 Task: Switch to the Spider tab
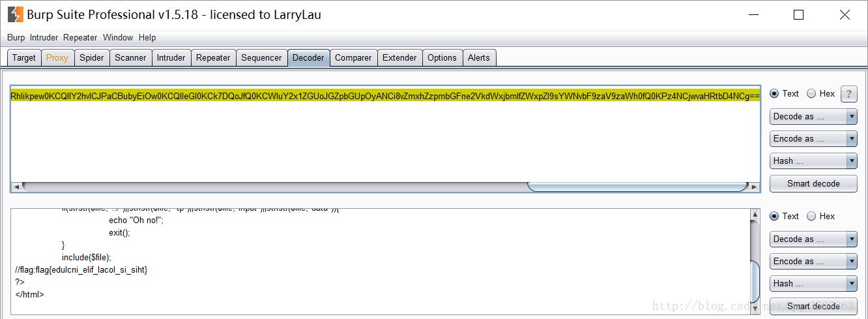(x=92, y=57)
